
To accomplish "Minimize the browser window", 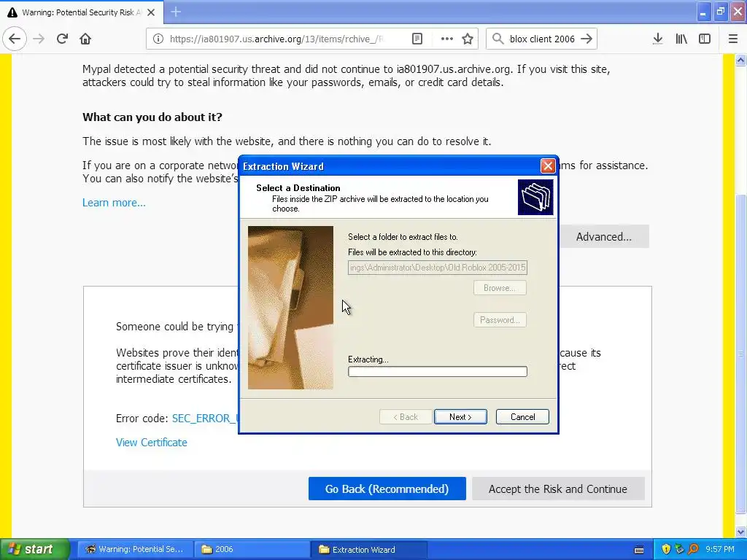I will [x=703, y=12].
